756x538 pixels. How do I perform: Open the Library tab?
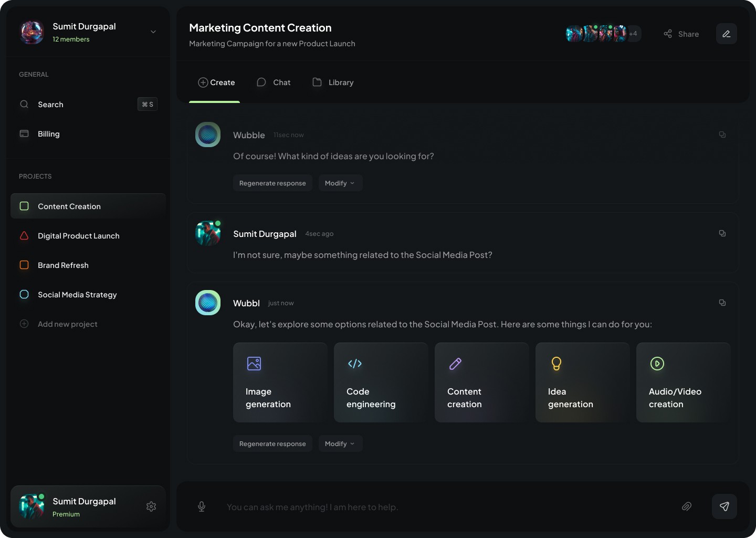333,82
